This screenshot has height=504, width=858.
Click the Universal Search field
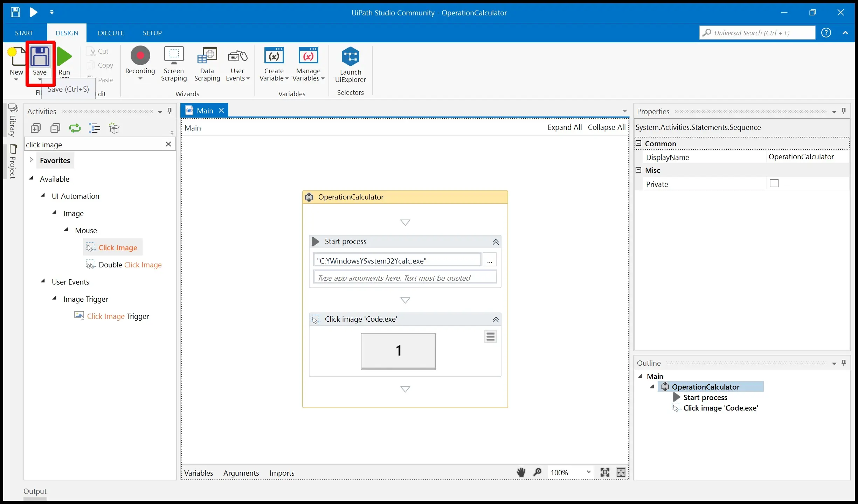tap(757, 33)
